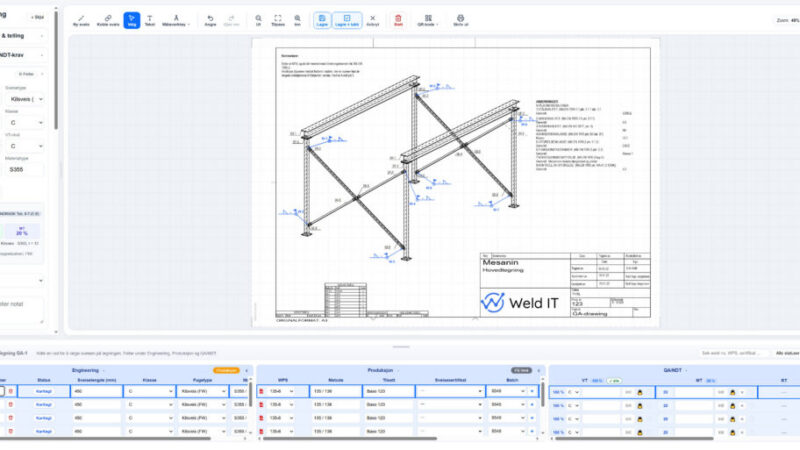The image size is (800, 450).
Task: Click the Produksjon panel header
Action: pos(380,370)
